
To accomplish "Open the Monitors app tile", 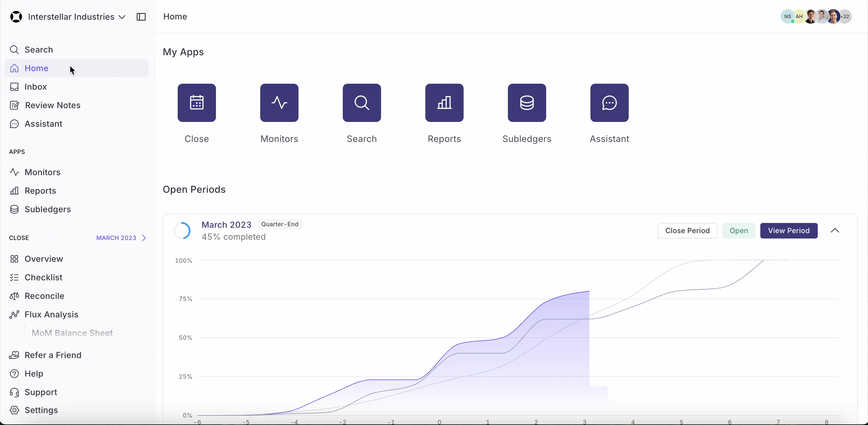I will click(279, 103).
